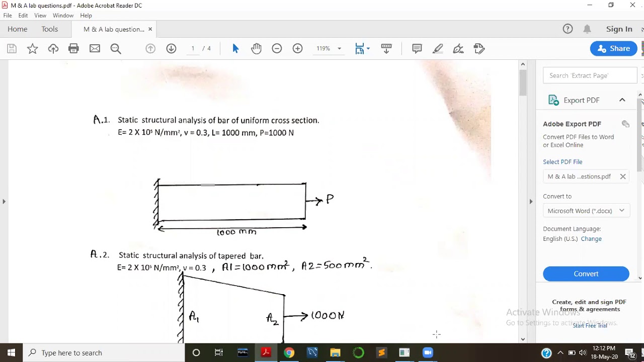The width and height of the screenshot is (644, 362).
Task: Click the copy icon beside Adobe Export PDF
Action: tap(625, 124)
